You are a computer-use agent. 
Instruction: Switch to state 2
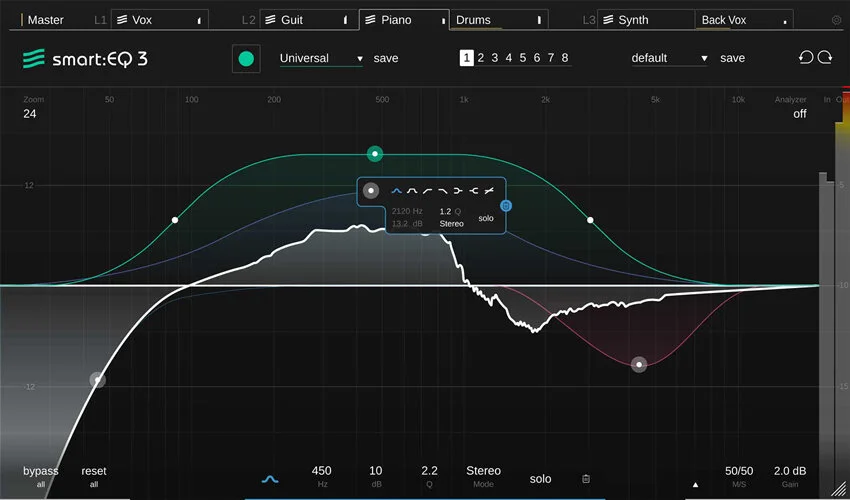[x=481, y=57]
